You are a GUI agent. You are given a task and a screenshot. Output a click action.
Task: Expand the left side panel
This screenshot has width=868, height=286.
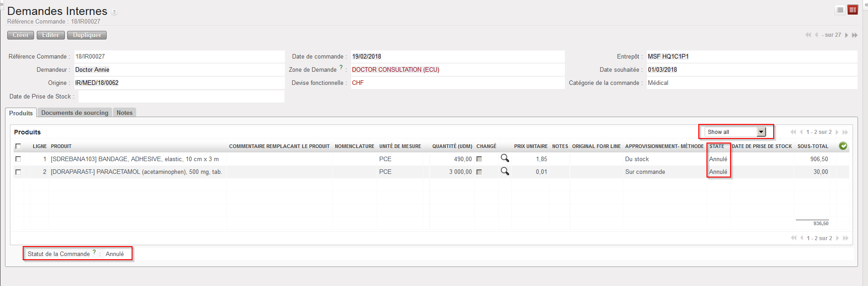(x=1, y=4)
